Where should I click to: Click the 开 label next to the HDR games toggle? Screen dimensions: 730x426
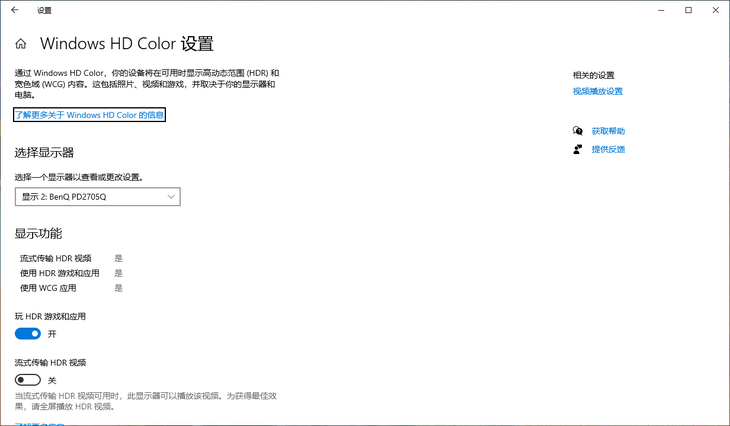pos(52,334)
